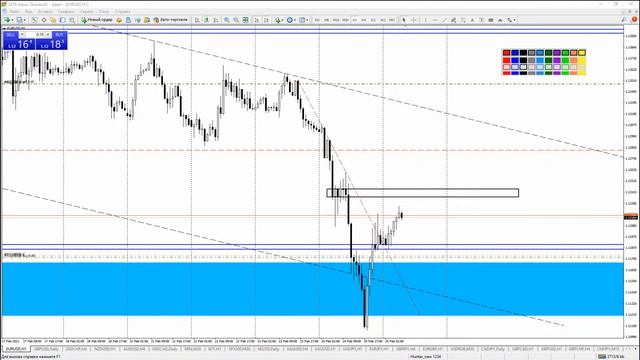Expand the new chart dropdown arrow
Image resolution: width=640 pixels, height=360 pixels.
(x=13, y=20)
